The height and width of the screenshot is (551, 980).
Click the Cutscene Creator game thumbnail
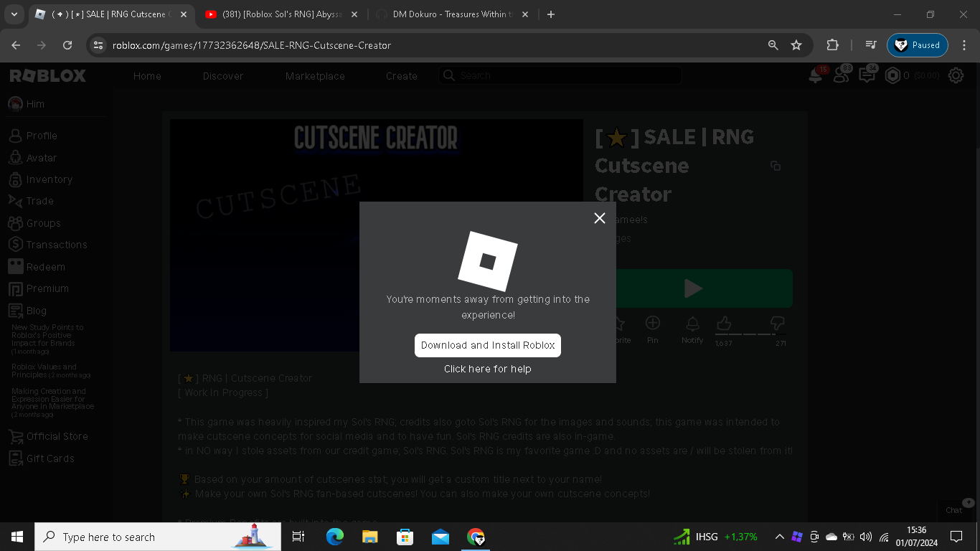click(376, 235)
